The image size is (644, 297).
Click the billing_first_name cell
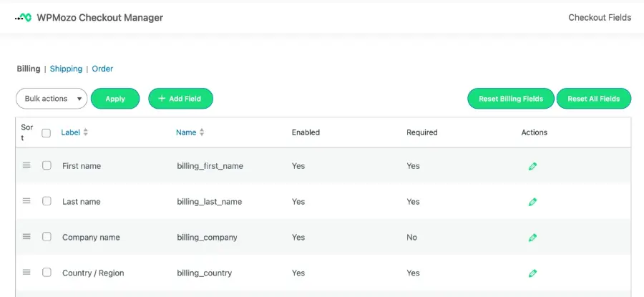click(x=210, y=166)
